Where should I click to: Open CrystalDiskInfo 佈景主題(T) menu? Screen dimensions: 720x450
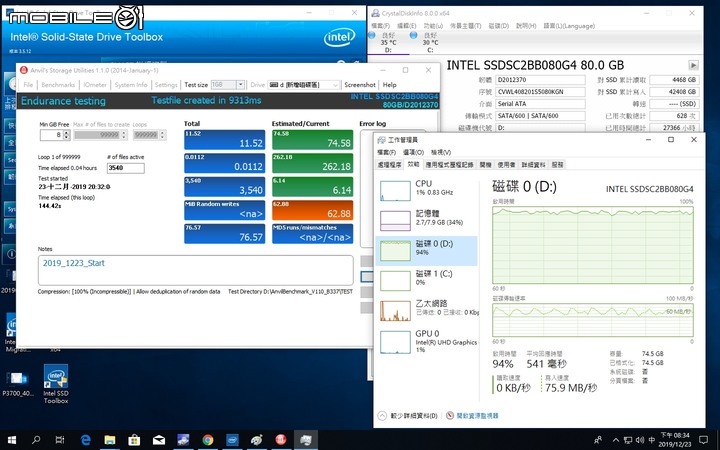click(465, 26)
